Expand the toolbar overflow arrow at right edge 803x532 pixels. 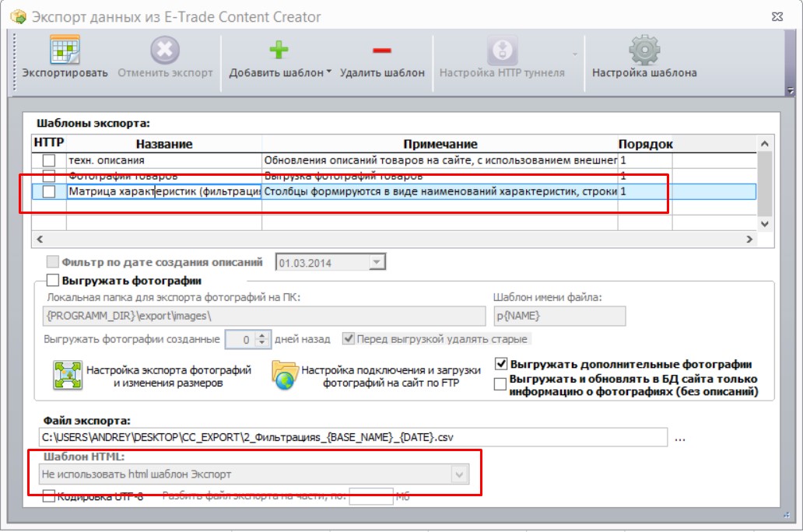pyautogui.click(x=791, y=91)
